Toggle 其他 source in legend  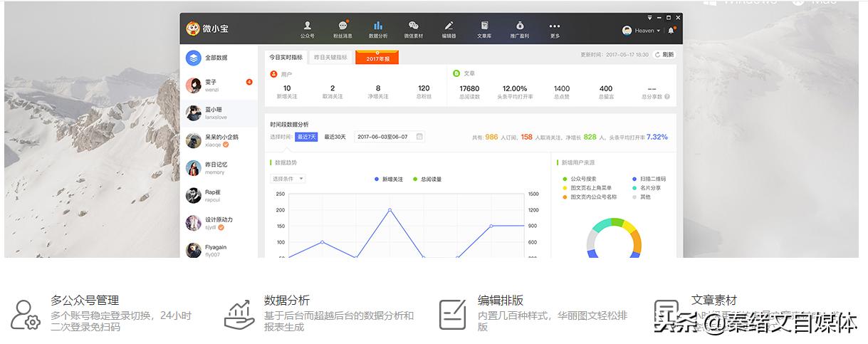tap(642, 197)
